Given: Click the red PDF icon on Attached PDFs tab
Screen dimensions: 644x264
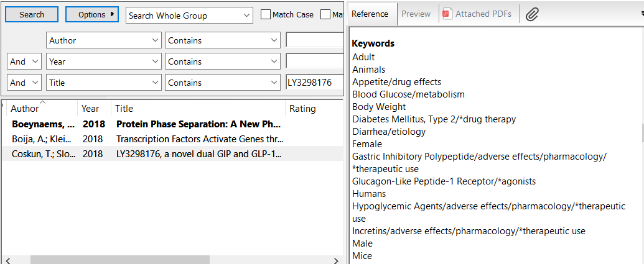Looking at the screenshot, I should point(447,14).
